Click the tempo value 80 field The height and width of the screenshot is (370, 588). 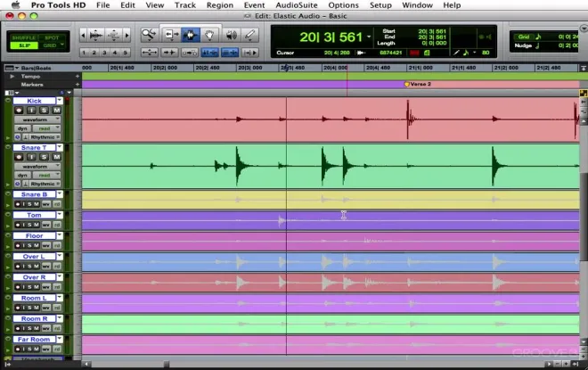(x=486, y=53)
